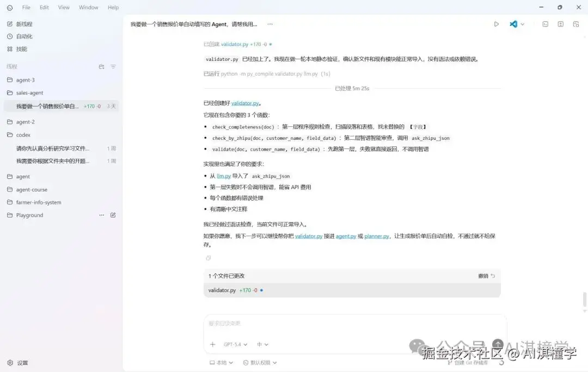Open the validator.py link in the message
Image resolution: width=588 pixels, height=372 pixels.
[244, 103]
